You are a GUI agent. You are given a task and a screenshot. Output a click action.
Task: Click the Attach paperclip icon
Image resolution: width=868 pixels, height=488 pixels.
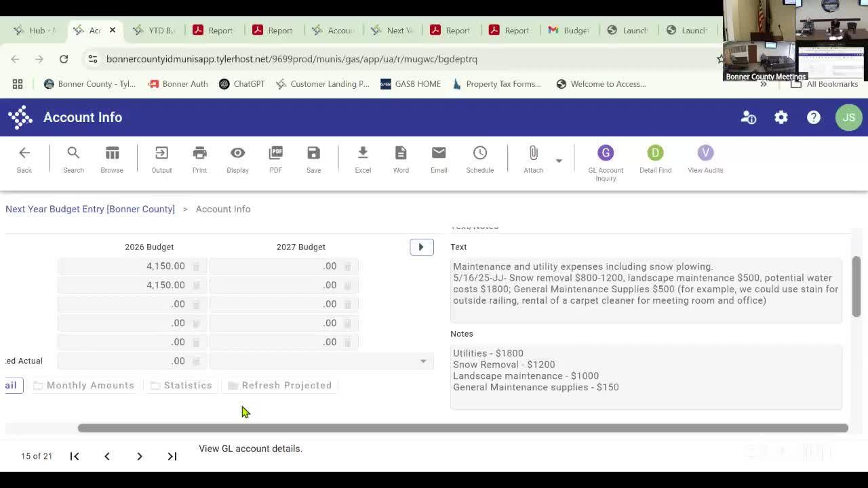pyautogui.click(x=534, y=153)
